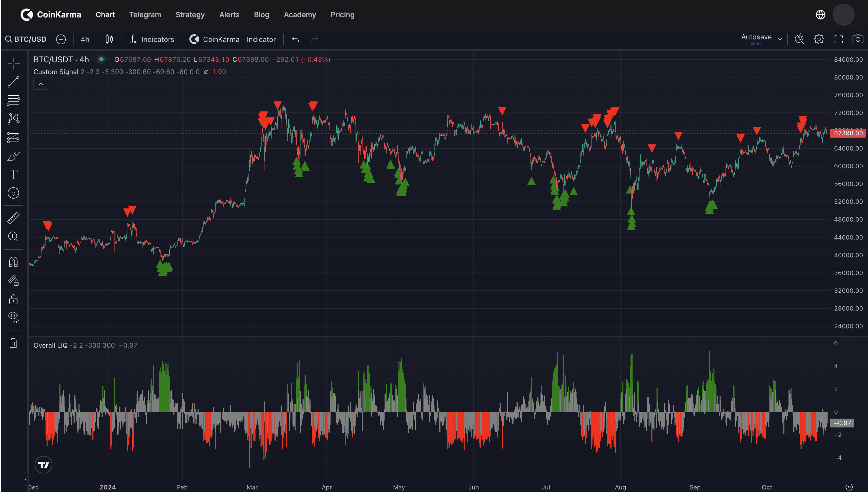
Task: Select the Custom Signal indicator legend
Action: click(56, 72)
